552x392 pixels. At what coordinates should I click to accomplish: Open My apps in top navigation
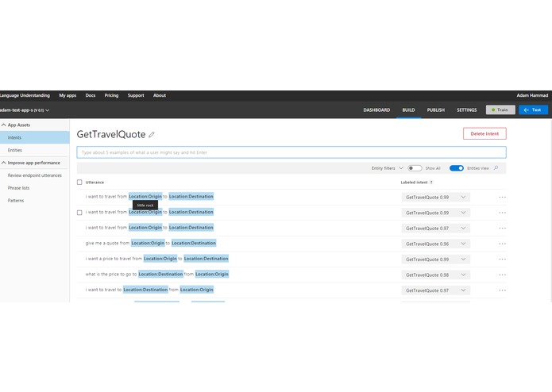point(68,95)
